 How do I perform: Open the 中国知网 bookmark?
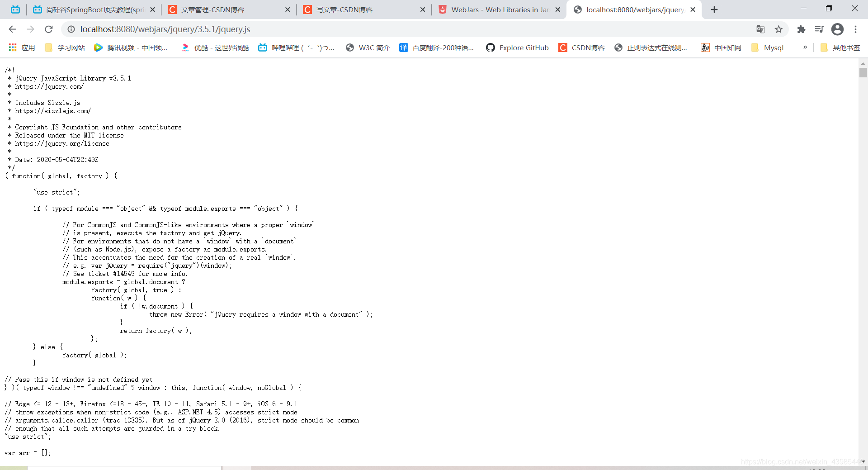tap(721, 47)
